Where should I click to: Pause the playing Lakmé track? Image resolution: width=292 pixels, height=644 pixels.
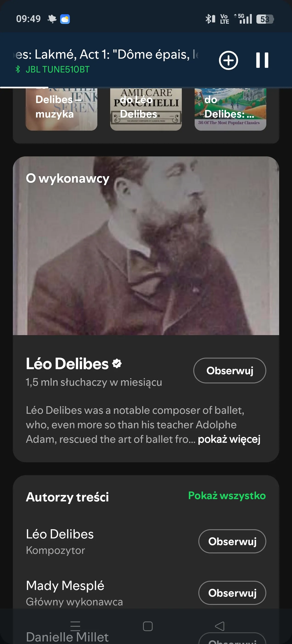point(262,60)
